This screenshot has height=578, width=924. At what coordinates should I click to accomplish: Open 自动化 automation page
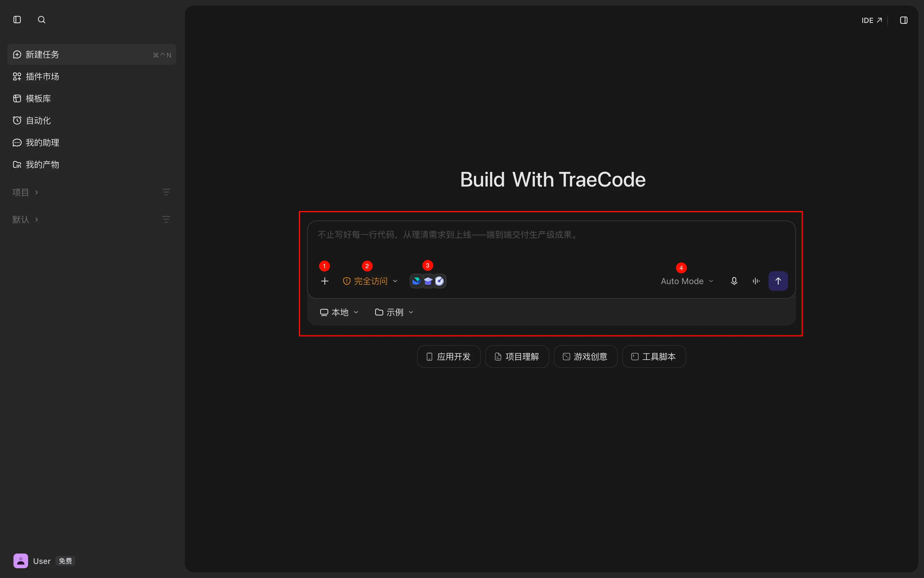point(92,120)
